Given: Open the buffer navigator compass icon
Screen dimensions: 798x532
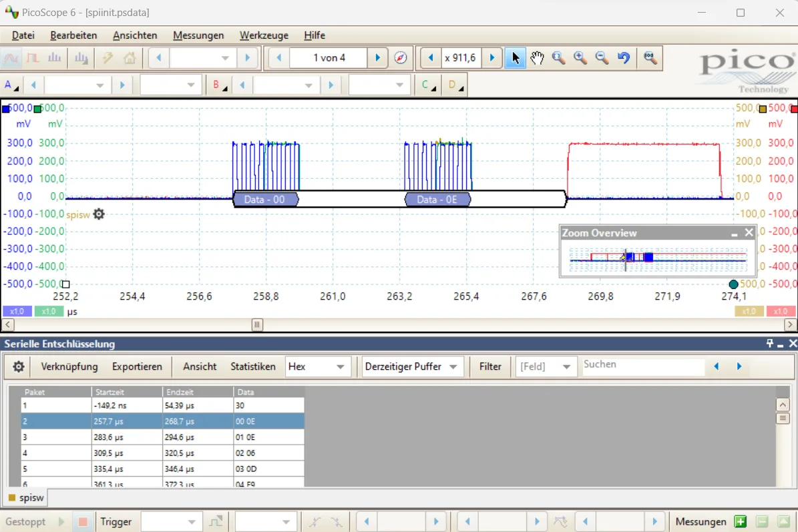Looking at the screenshot, I should (x=401, y=58).
